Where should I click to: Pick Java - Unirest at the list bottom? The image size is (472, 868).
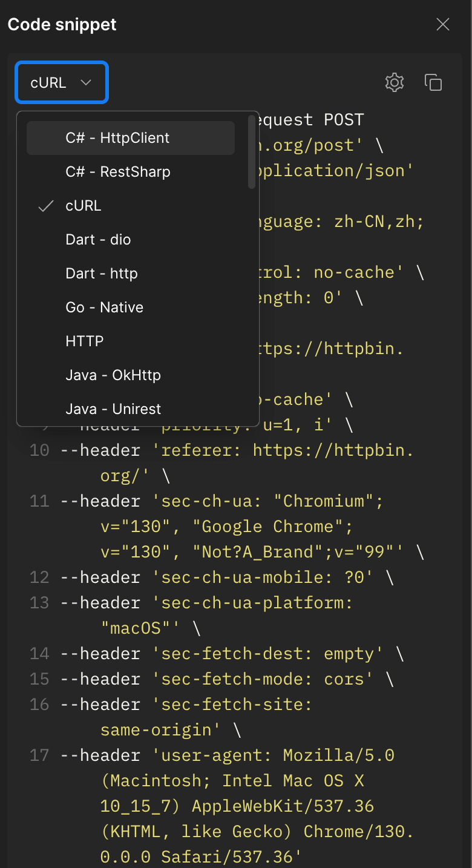(x=112, y=409)
